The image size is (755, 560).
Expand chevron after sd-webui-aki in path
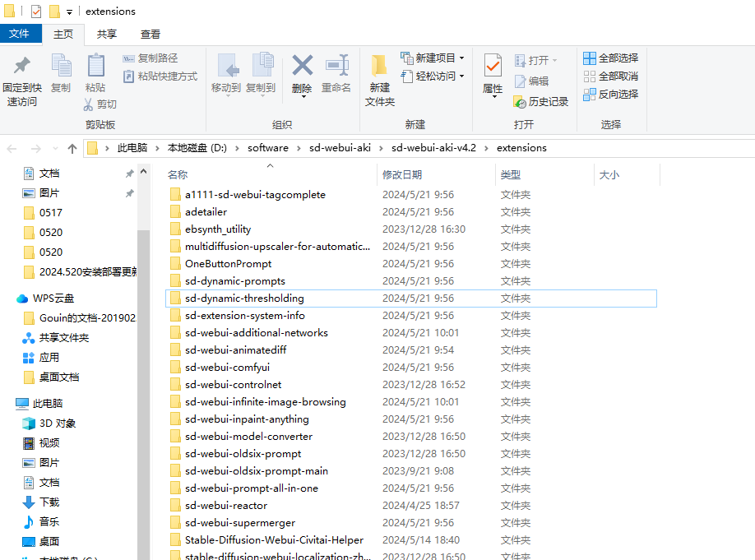[x=381, y=148]
